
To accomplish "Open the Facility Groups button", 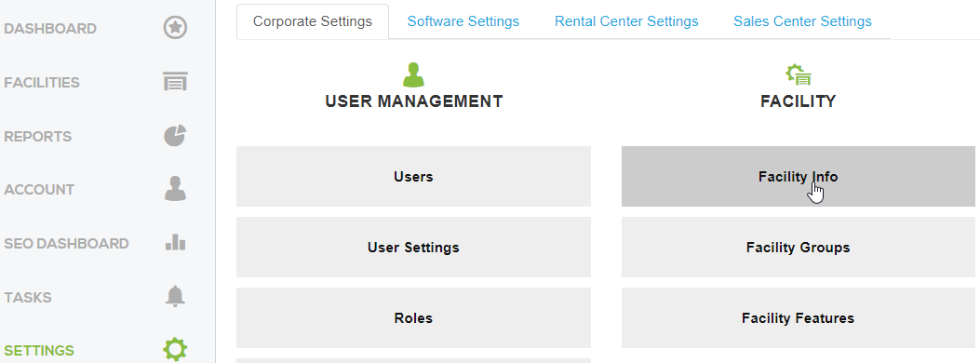I will (x=799, y=247).
